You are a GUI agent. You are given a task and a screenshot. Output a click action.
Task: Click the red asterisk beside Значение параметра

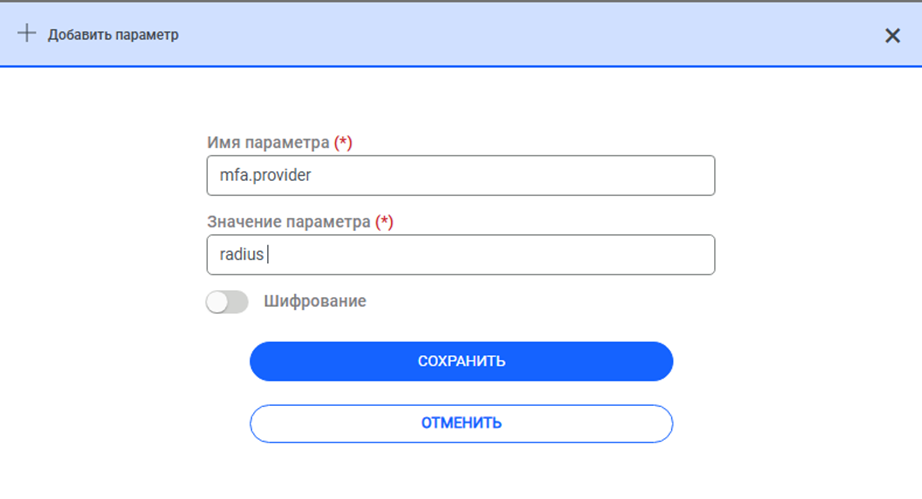point(384,222)
